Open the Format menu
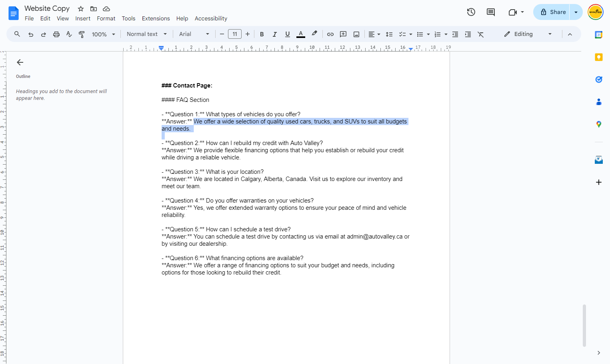Image resolution: width=610 pixels, height=364 pixels. (x=106, y=18)
